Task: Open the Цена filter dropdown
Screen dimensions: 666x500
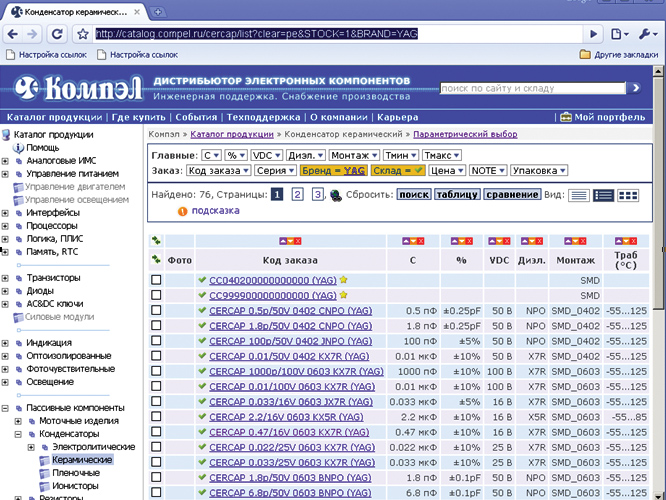Action: click(x=446, y=171)
